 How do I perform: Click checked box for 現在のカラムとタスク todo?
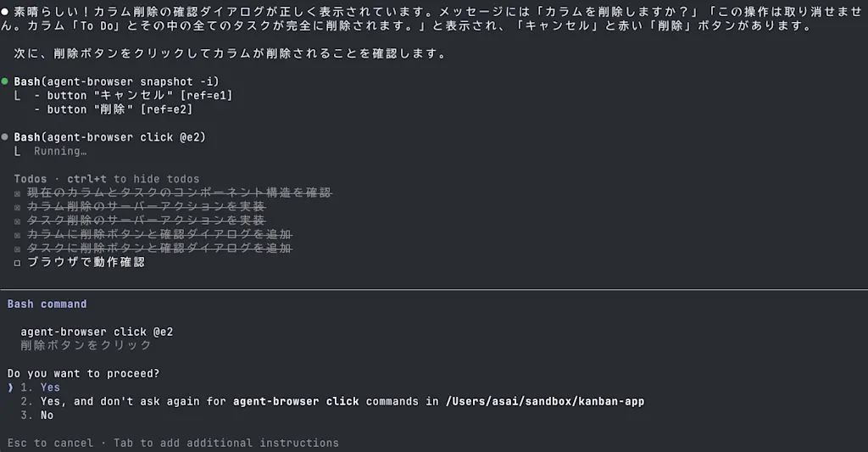[x=17, y=193]
